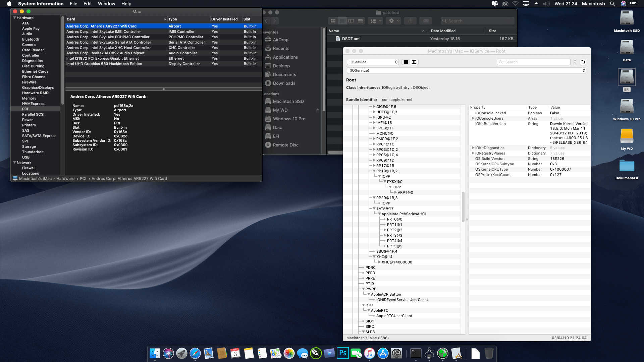Collapse the Hardware section in System Information
This screenshot has width=644, height=362.
[14, 18]
